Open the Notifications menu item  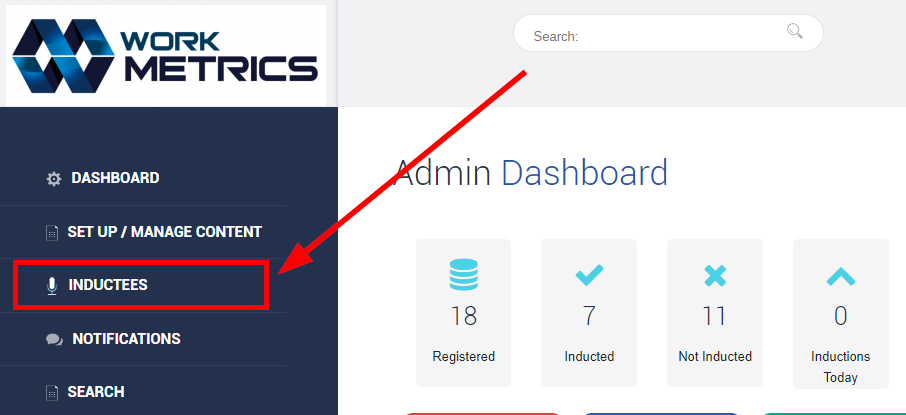[127, 338]
